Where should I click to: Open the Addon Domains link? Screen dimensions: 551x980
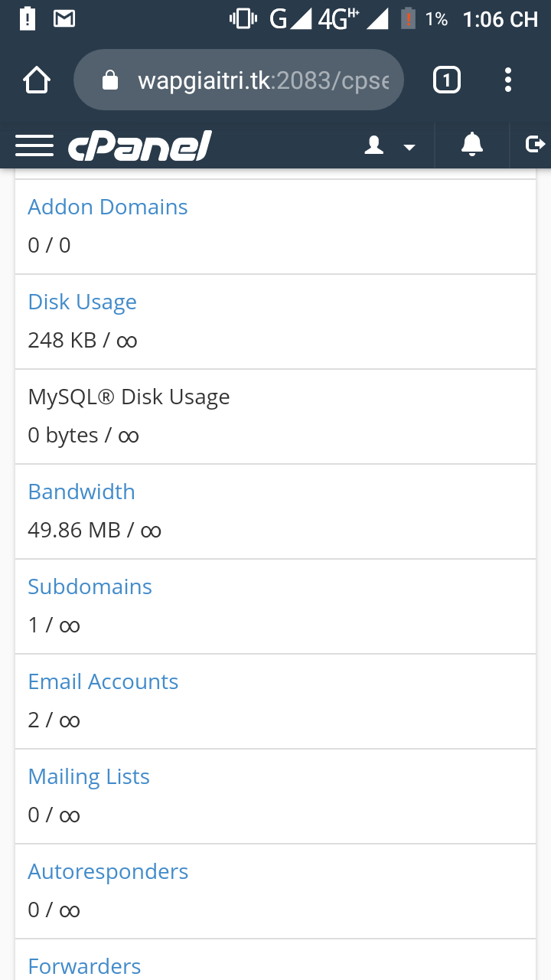tap(108, 207)
